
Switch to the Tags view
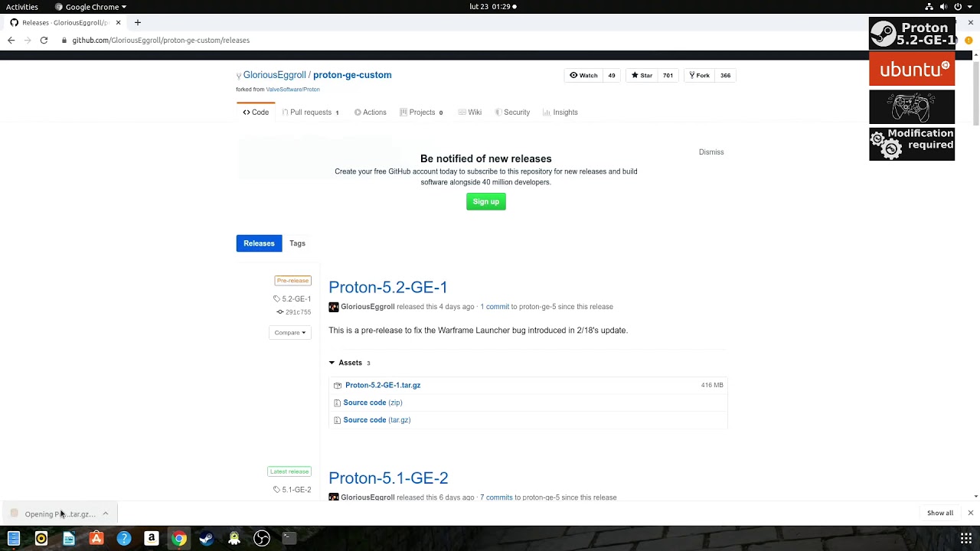(x=297, y=243)
